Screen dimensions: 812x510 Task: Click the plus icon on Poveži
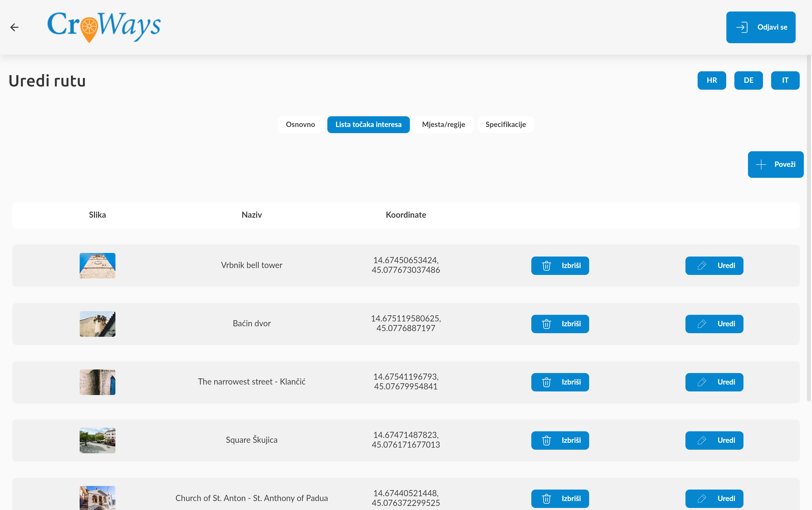pos(761,165)
